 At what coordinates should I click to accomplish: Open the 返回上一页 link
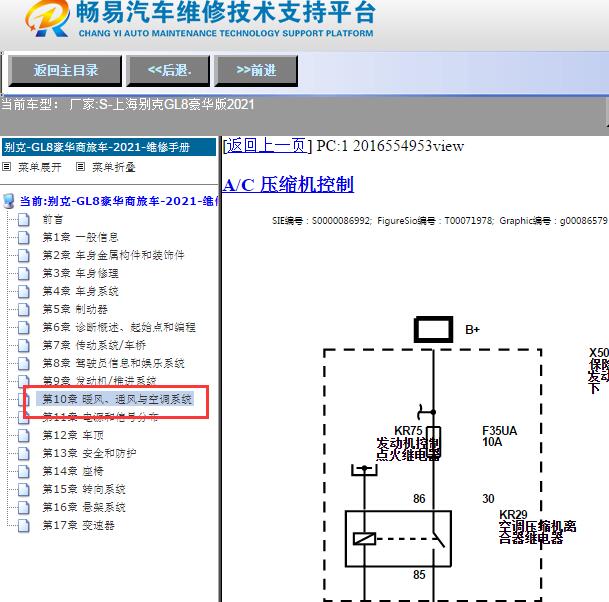point(267,146)
